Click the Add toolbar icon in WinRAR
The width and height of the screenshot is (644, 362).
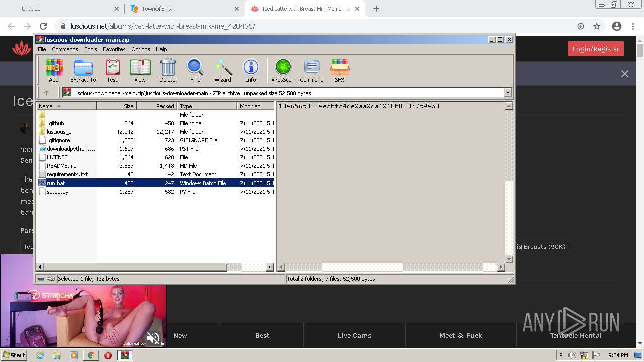tap(54, 70)
